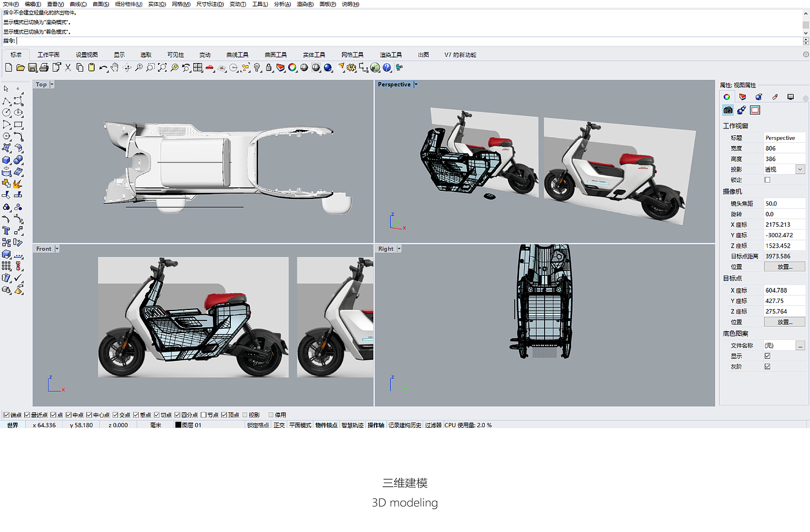
Task: Select the Pan view hand tool
Action: click(115, 68)
